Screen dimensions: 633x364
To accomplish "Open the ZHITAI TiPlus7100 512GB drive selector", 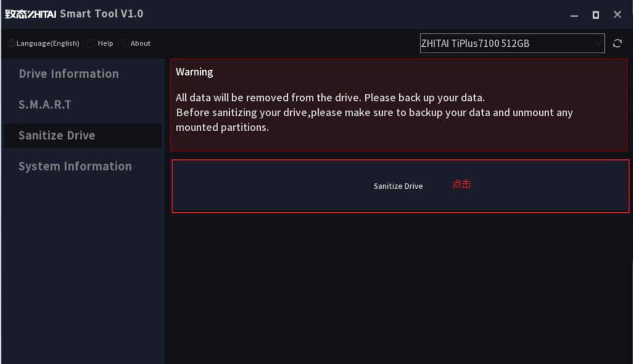I will (512, 43).
